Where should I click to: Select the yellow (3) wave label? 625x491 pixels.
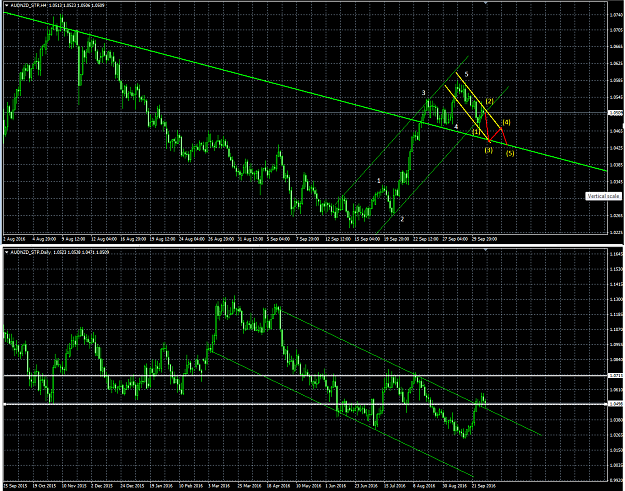[489, 150]
